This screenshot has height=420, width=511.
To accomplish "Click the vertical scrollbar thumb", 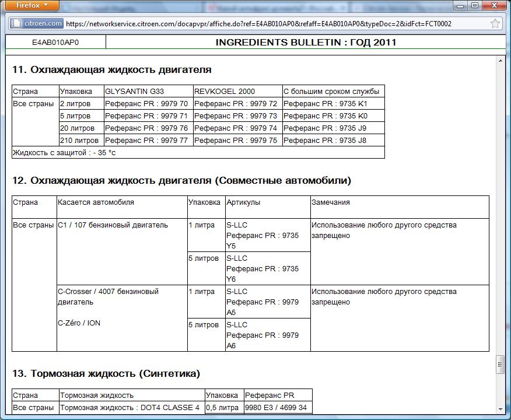I will click(x=500, y=365).
